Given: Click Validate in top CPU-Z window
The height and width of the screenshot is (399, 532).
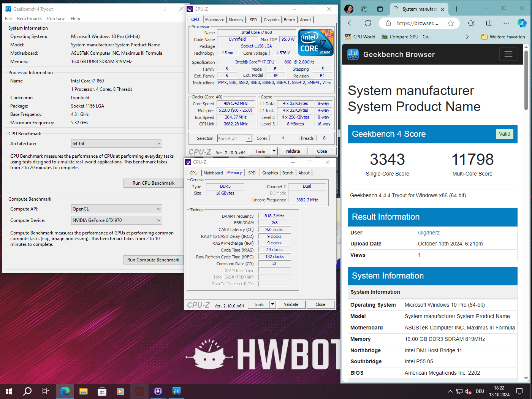Looking at the screenshot, I should pyautogui.click(x=293, y=151).
